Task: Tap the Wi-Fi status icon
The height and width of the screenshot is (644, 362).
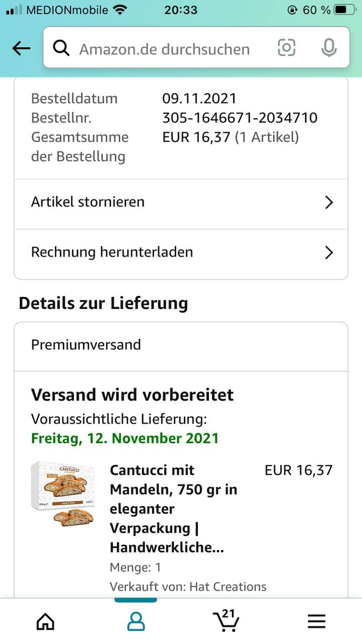Action: [x=120, y=10]
